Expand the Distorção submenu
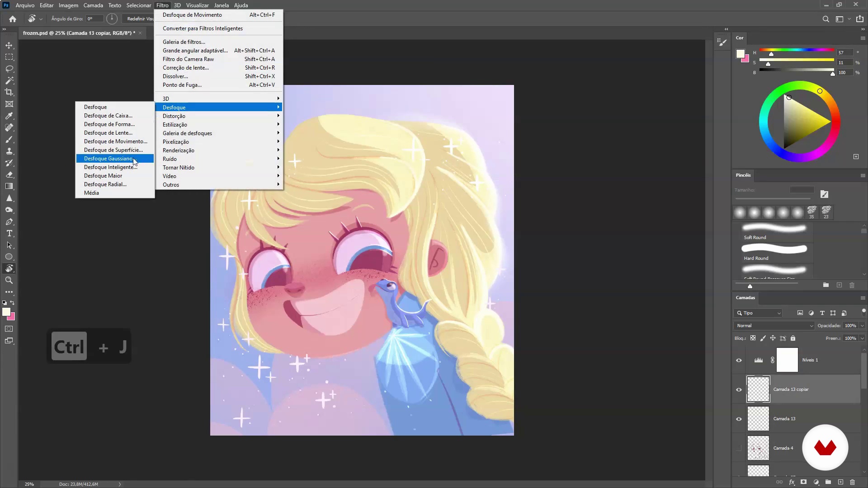 [219, 116]
